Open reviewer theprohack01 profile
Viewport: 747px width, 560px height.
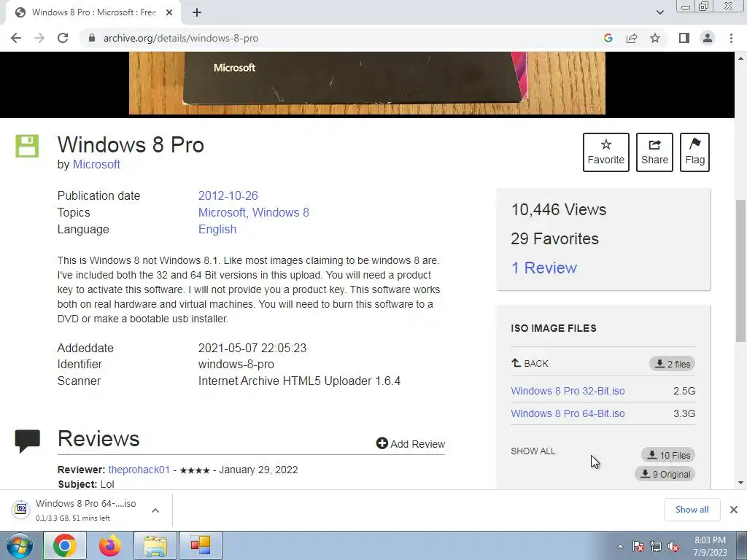pos(139,470)
